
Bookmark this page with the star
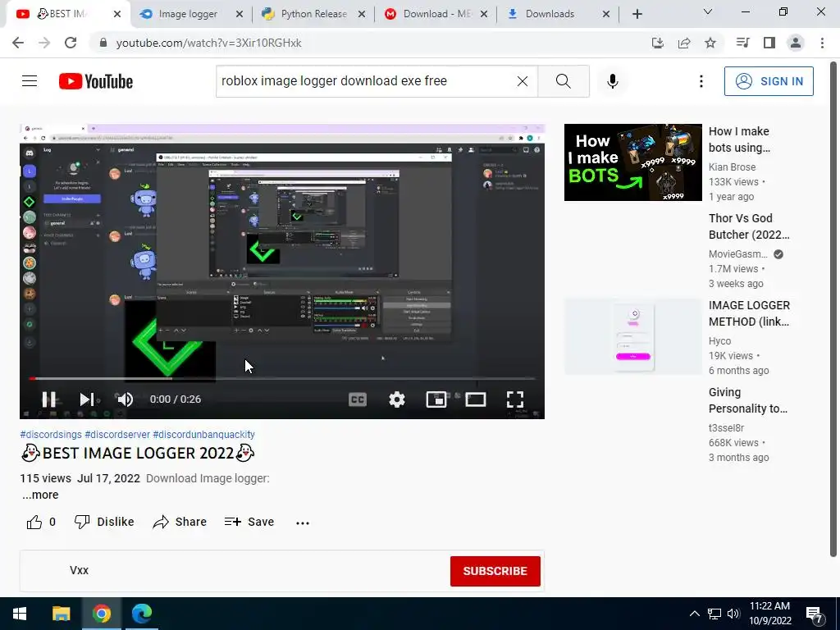710,43
